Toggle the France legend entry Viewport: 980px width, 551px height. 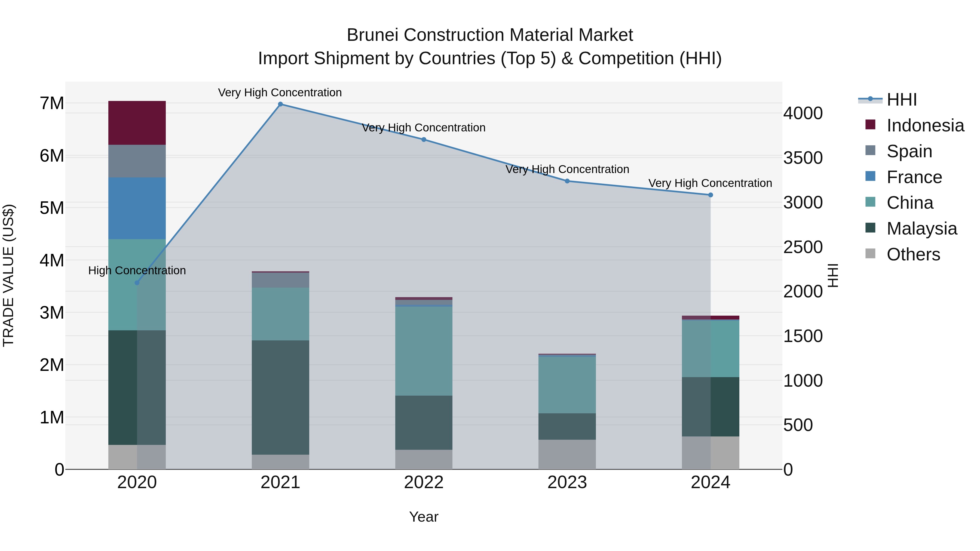pyautogui.click(x=903, y=177)
